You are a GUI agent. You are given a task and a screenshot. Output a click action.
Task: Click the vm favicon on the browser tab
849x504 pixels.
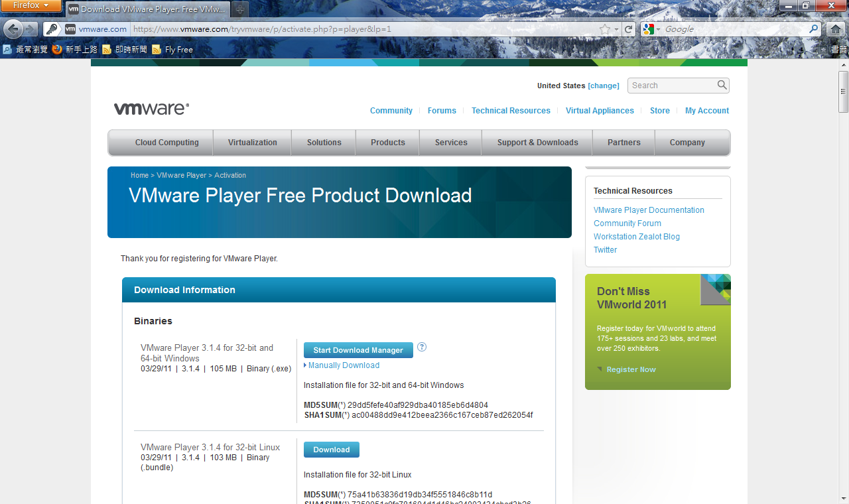coord(73,9)
